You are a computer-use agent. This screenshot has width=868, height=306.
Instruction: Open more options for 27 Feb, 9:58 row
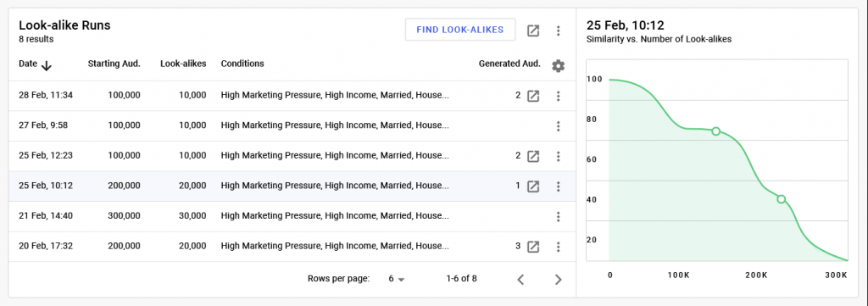click(558, 126)
